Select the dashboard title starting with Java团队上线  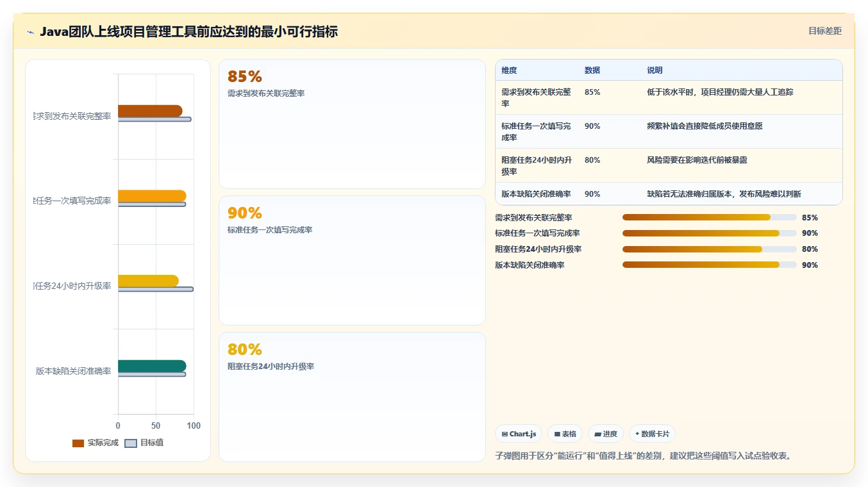point(188,31)
